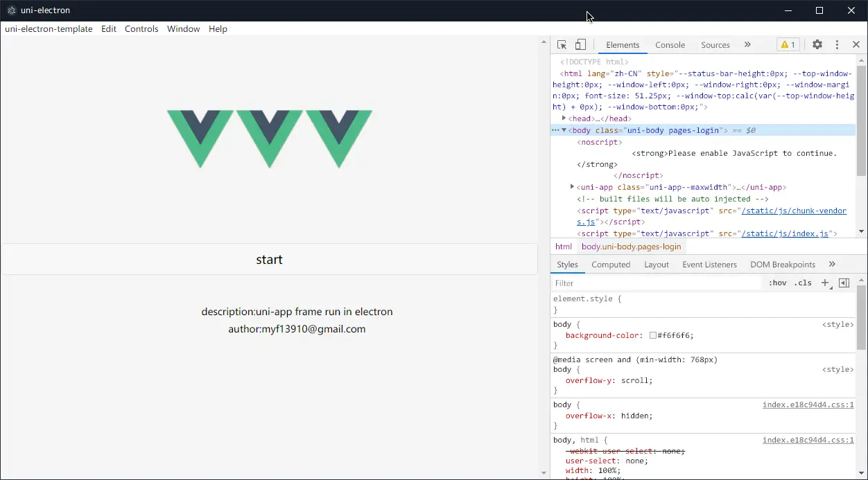This screenshot has width=868, height=480.
Task: Open the Computed tab
Action: (611, 264)
